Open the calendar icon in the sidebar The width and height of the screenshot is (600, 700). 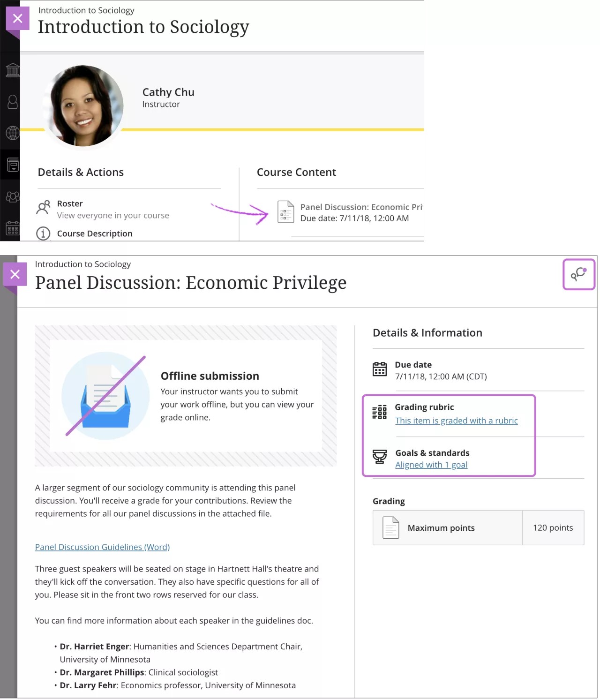[13, 228]
